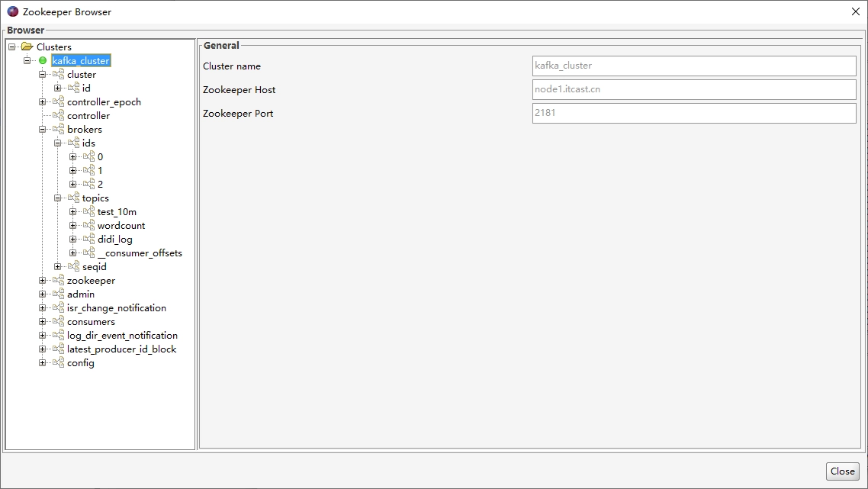Click the node icon next to controller
Viewport: 868px width, 489px height.
coord(59,115)
